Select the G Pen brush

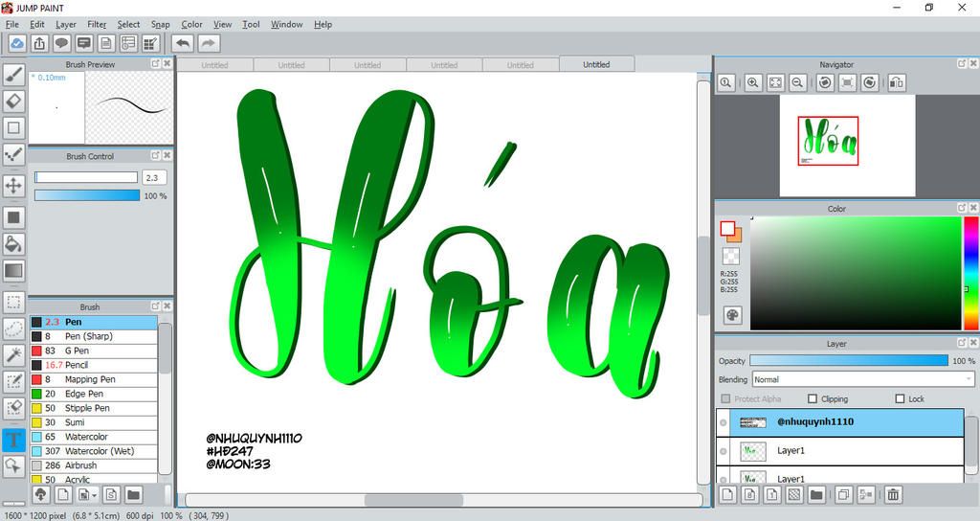coord(94,351)
